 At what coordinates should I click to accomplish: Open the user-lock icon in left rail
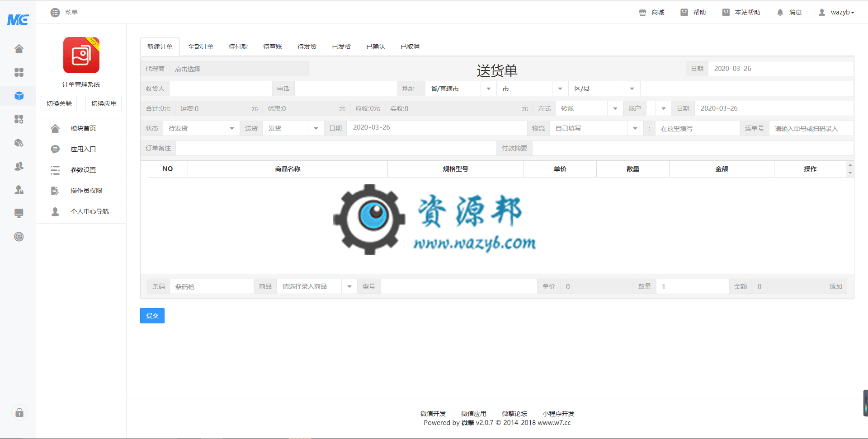coord(19,190)
